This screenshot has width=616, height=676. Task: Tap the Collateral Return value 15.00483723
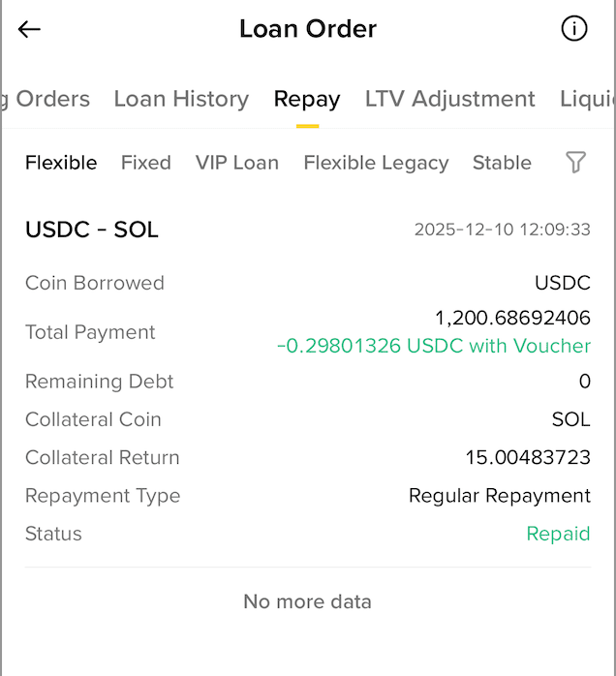pyautogui.click(x=528, y=457)
